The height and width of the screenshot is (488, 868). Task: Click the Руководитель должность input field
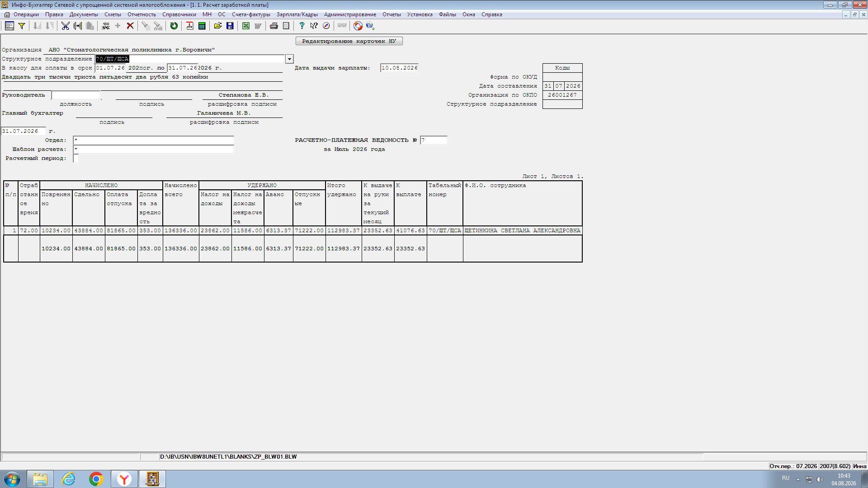coord(76,95)
